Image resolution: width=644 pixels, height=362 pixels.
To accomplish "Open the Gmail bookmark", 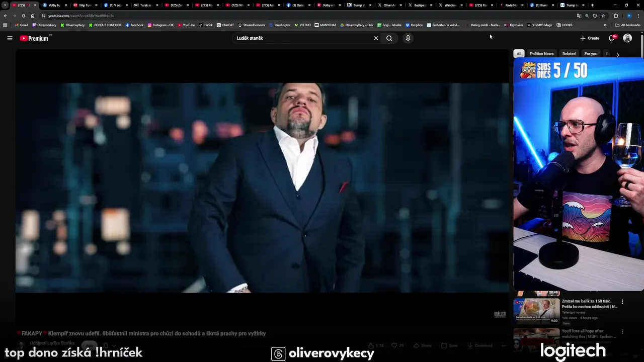I will [21, 25].
